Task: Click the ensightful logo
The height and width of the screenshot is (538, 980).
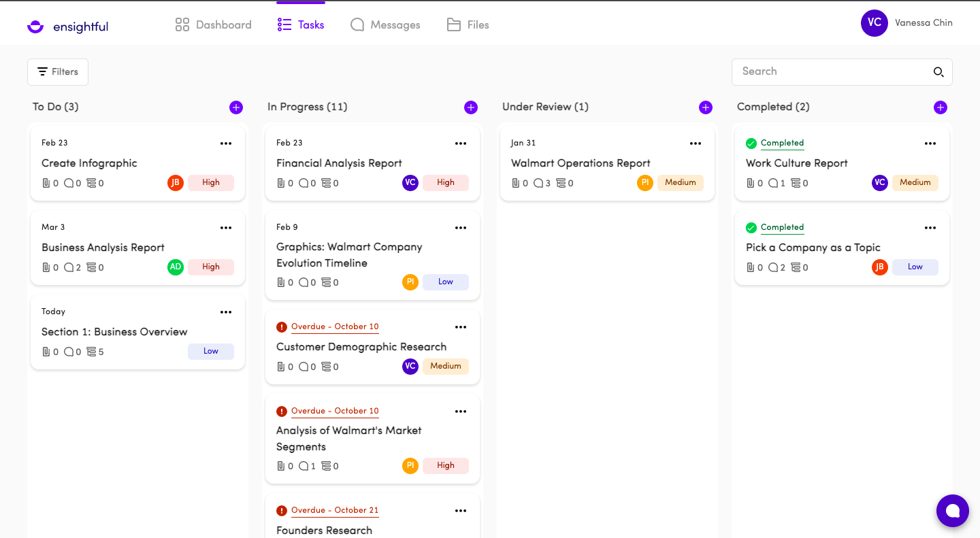Action: coord(67,27)
